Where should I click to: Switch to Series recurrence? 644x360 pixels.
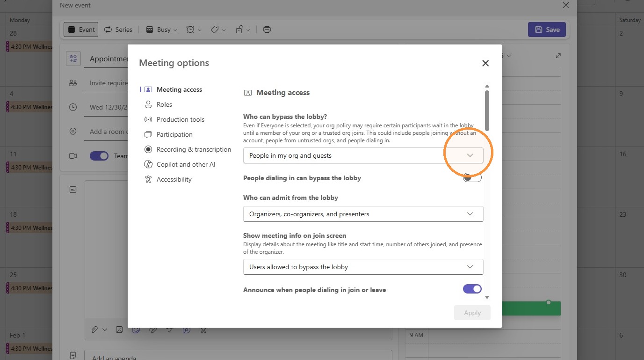118,29
